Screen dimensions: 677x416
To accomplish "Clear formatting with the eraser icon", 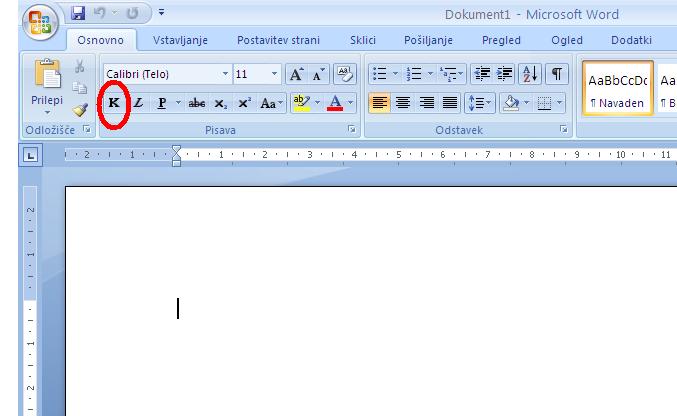I will pyautogui.click(x=345, y=74).
